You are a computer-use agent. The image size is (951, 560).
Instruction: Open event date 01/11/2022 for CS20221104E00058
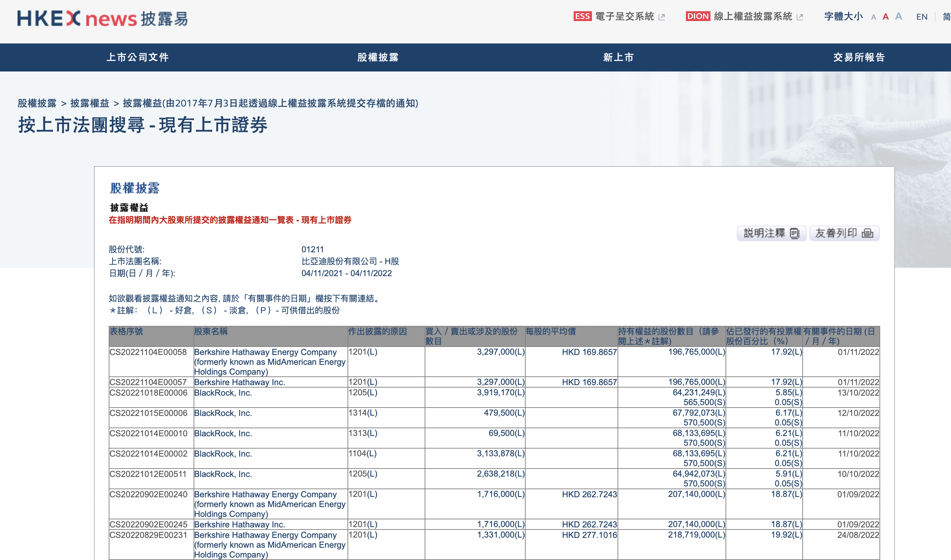(x=858, y=352)
